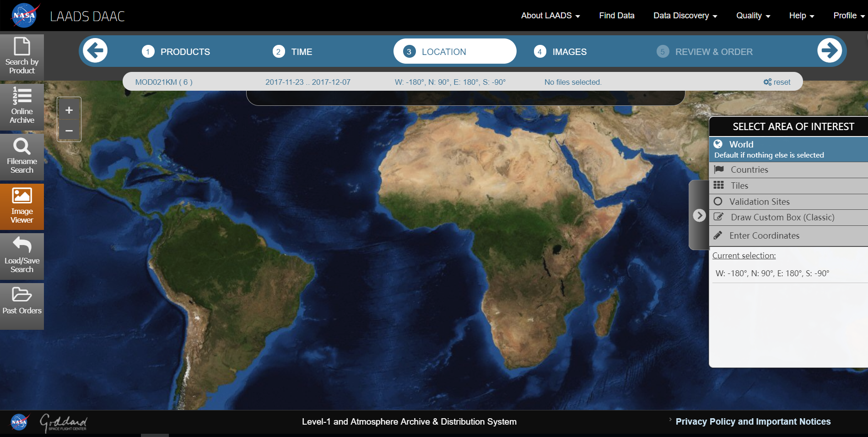Zoom in on the map
Viewport: 868px width, 437px height.
[69, 110]
